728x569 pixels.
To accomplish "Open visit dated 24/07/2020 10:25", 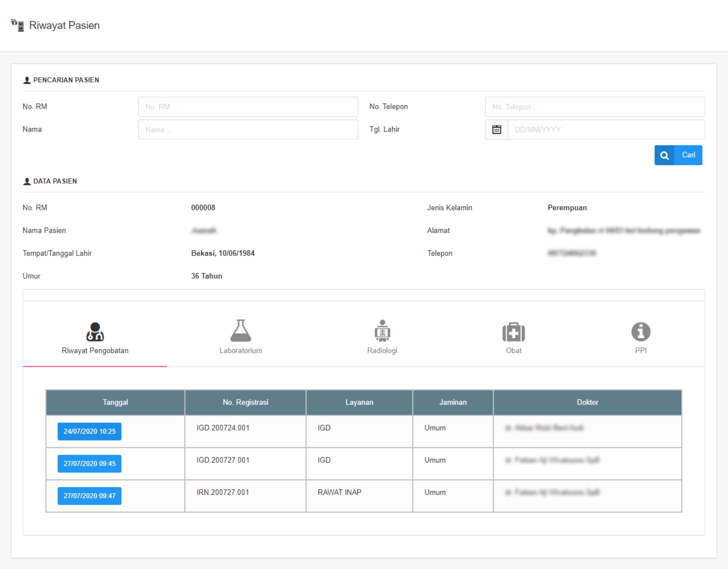I will (89, 431).
